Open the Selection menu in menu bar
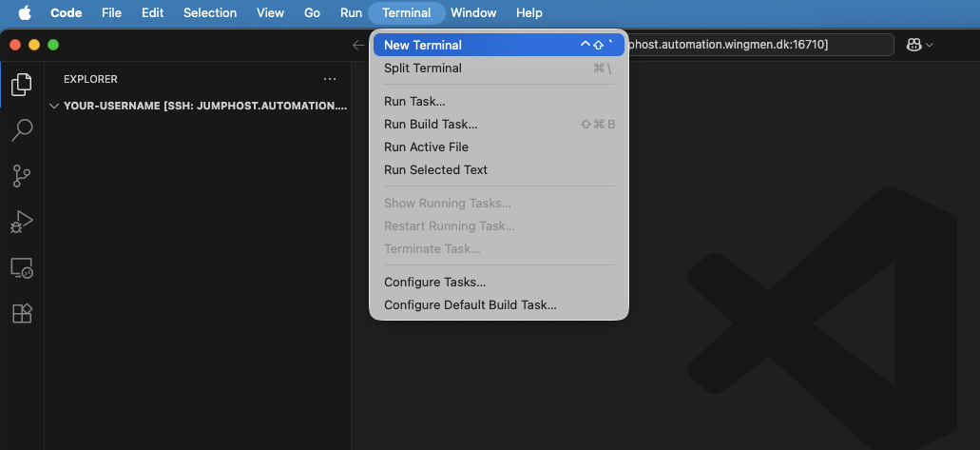The height and width of the screenshot is (450, 980). 209,12
